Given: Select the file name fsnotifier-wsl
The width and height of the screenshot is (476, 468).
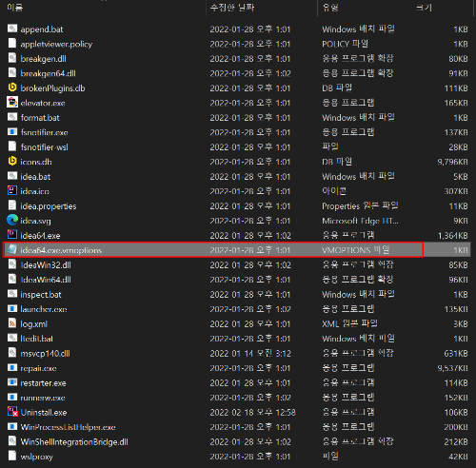Looking at the screenshot, I should (44, 147).
